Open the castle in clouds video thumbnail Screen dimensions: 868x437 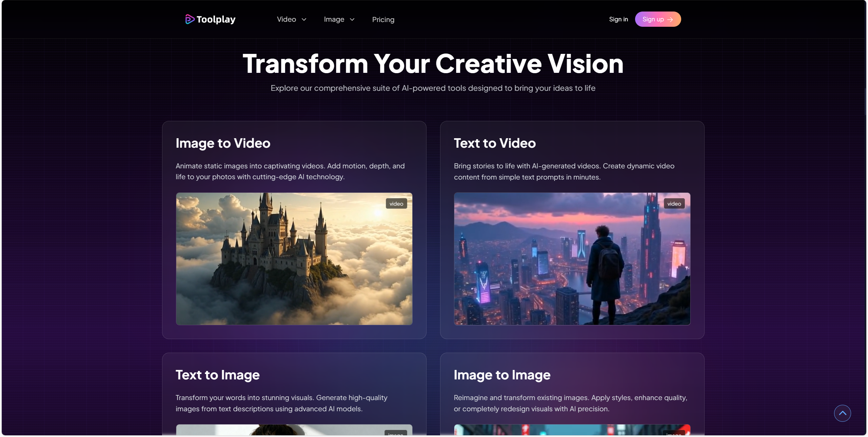[294, 259]
